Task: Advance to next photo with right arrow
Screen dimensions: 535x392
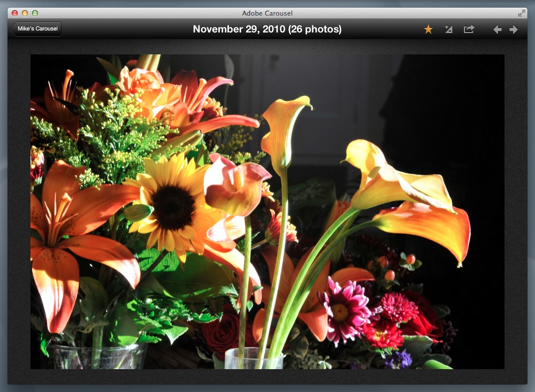Action: click(514, 29)
